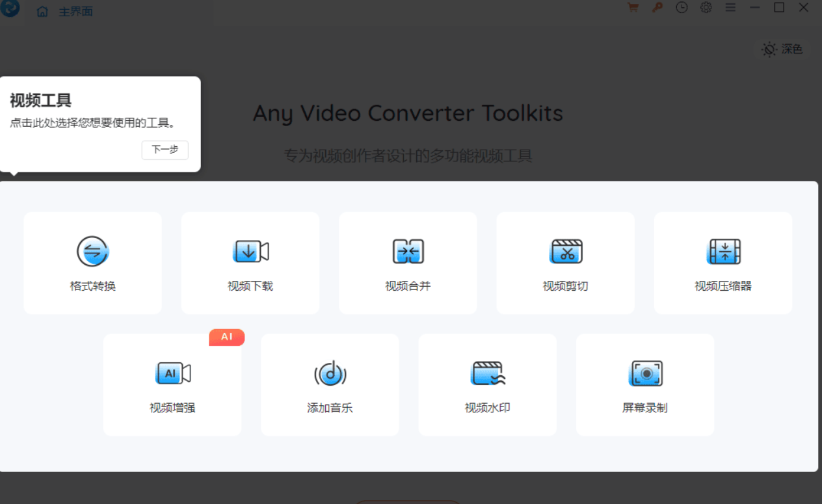Click the app logo icon
The height and width of the screenshot is (504, 822).
[10, 8]
